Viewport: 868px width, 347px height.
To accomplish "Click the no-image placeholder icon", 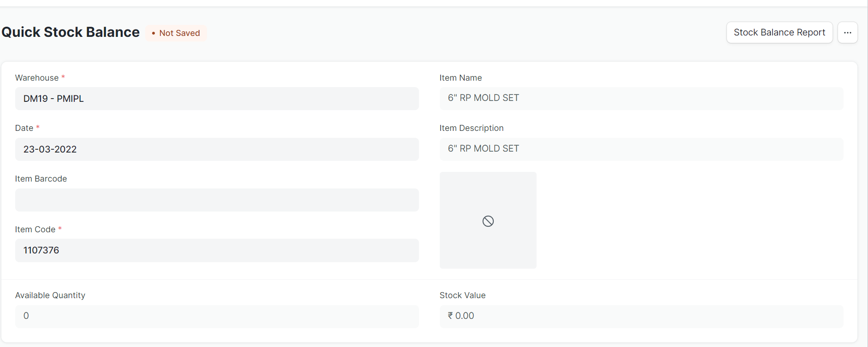I will point(488,221).
